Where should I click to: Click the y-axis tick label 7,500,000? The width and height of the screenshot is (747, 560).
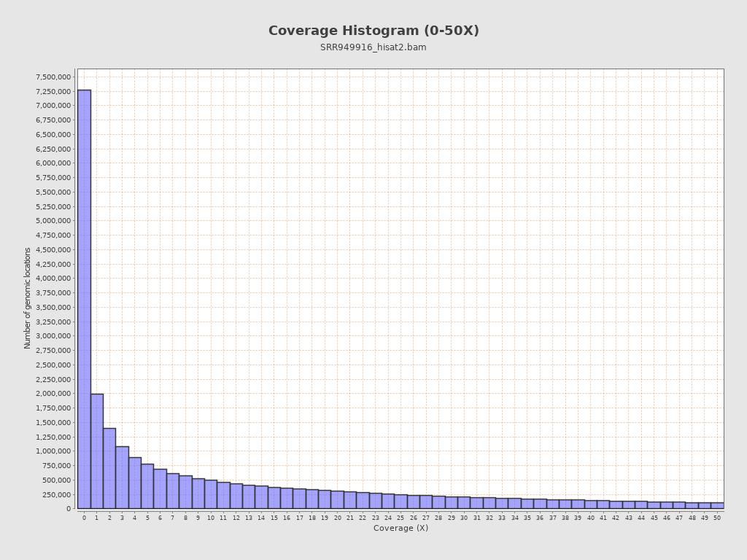[x=53, y=77]
